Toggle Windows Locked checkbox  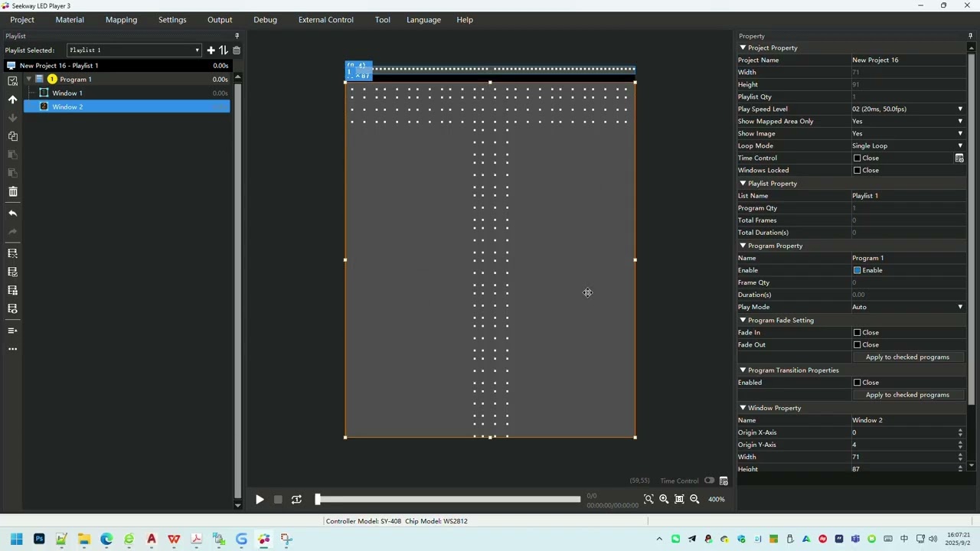click(857, 171)
